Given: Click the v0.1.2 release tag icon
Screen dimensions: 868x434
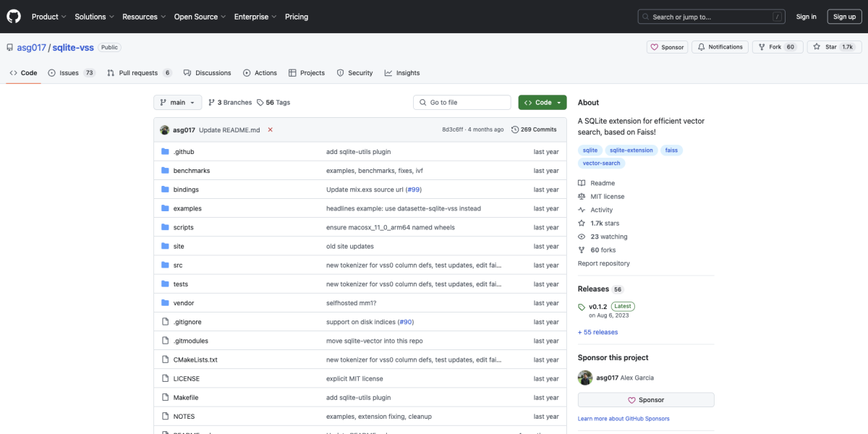Looking at the screenshot, I should coord(582,307).
